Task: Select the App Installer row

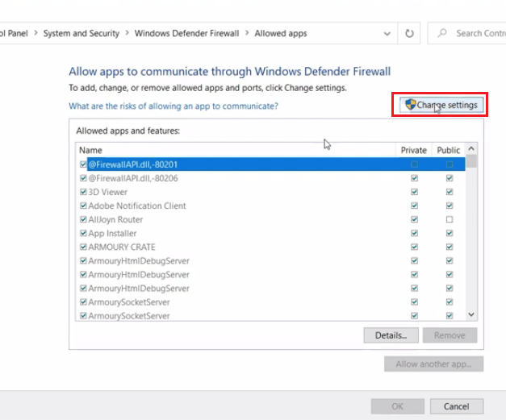Action: point(271,233)
